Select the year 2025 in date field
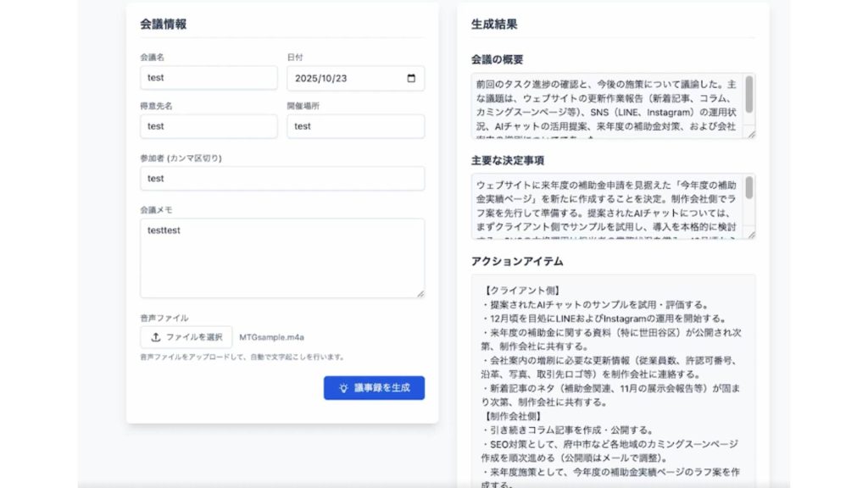Screen dimensions: 868x488 (306, 78)
